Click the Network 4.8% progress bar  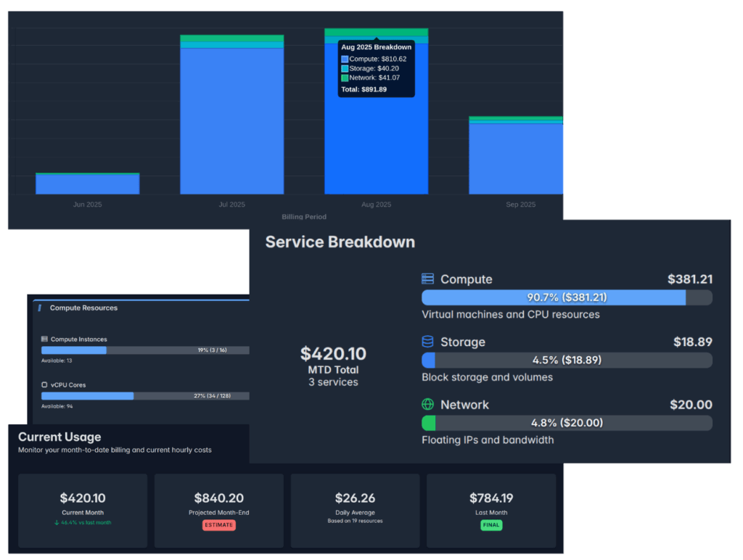566,423
